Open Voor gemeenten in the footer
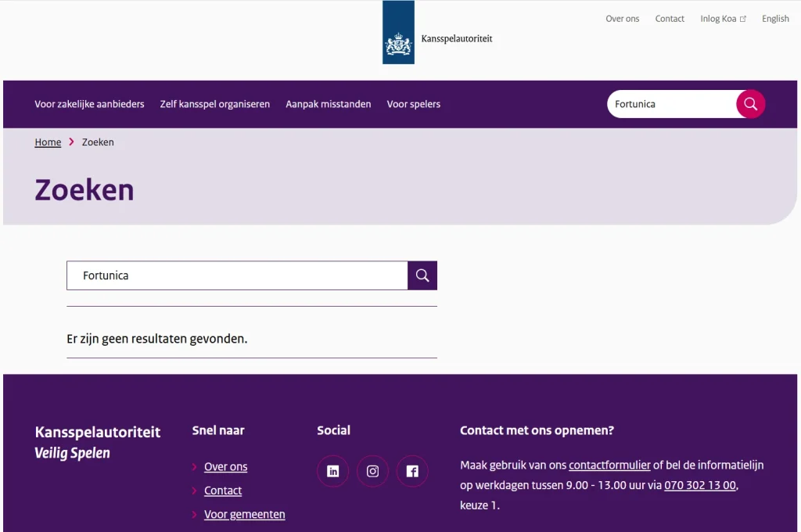The width and height of the screenshot is (801, 532). [x=245, y=515]
